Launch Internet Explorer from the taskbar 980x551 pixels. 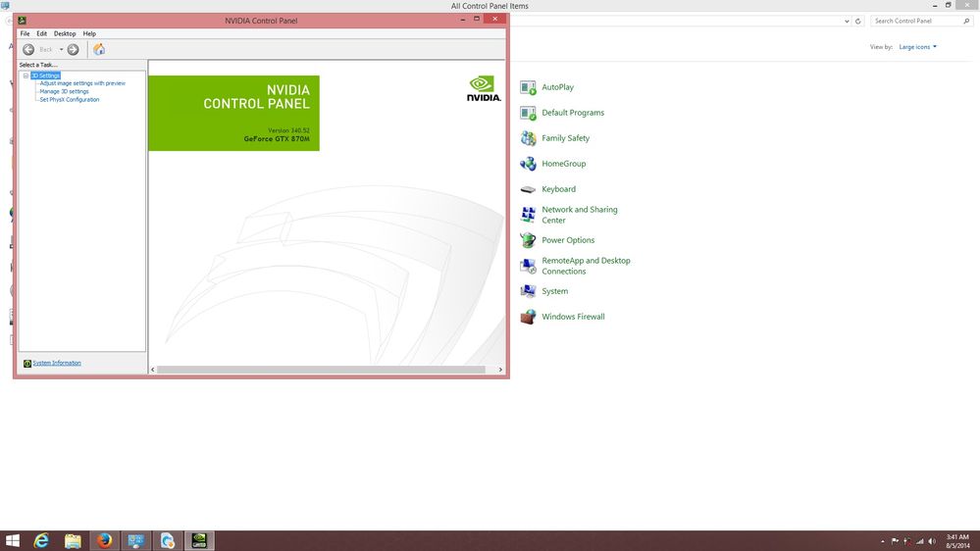41,540
